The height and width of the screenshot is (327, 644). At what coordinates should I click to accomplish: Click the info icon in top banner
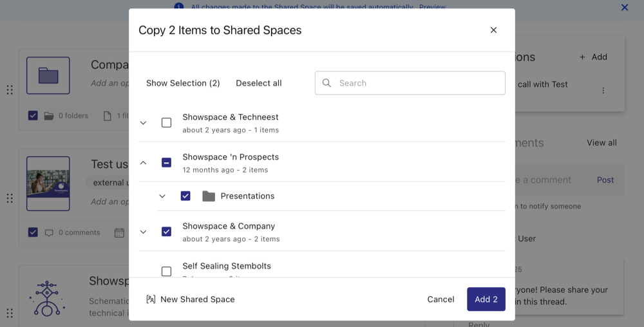(178, 6)
